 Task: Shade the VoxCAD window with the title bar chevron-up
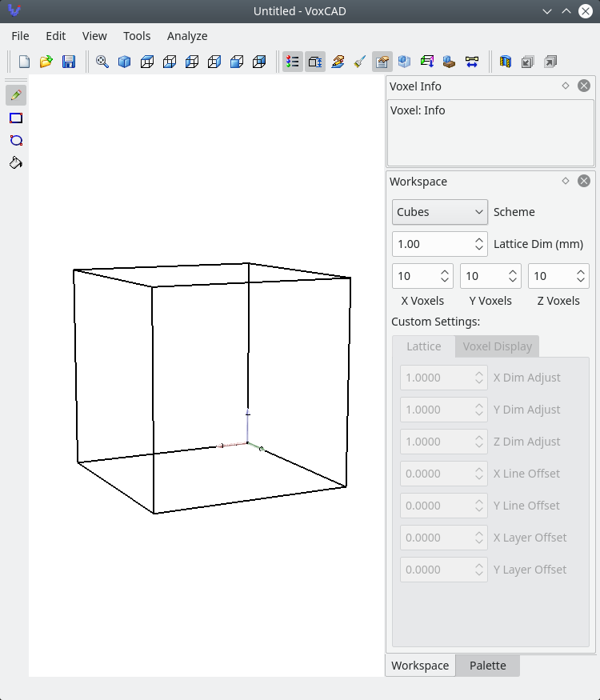click(566, 11)
